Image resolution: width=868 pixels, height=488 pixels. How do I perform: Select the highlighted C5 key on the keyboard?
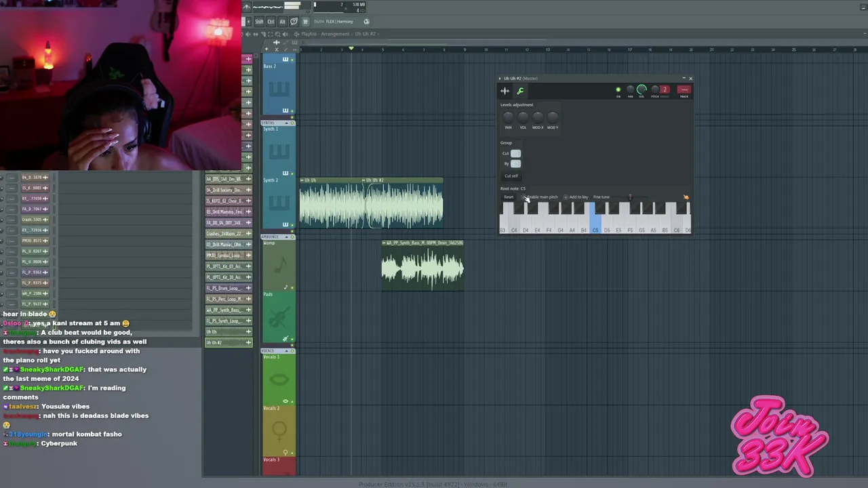coord(595,220)
